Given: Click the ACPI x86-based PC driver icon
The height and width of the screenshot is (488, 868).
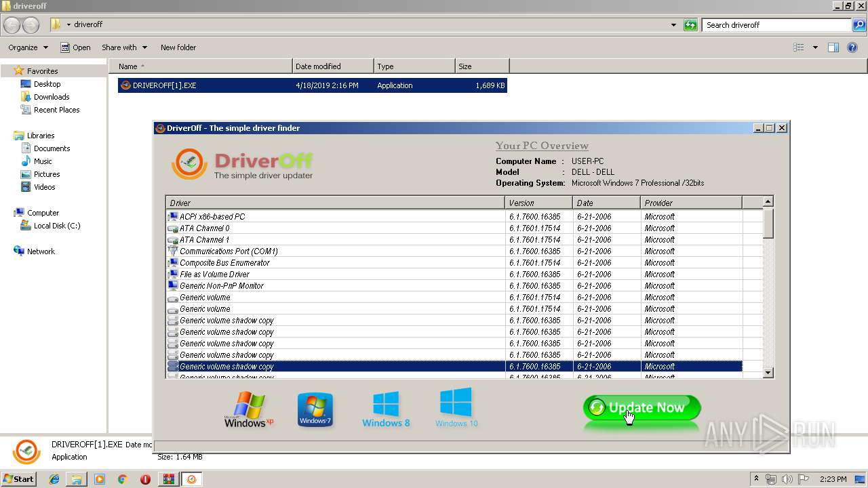Looking at the screenshot, I should pos(173,216).
